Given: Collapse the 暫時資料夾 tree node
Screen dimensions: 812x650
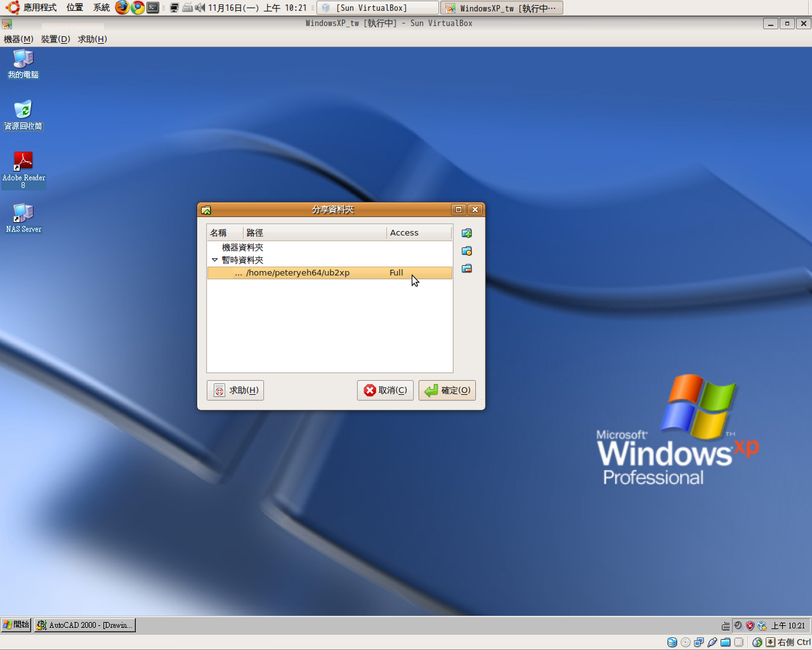Looking at the screenshot, I should (x=214, y=260).
